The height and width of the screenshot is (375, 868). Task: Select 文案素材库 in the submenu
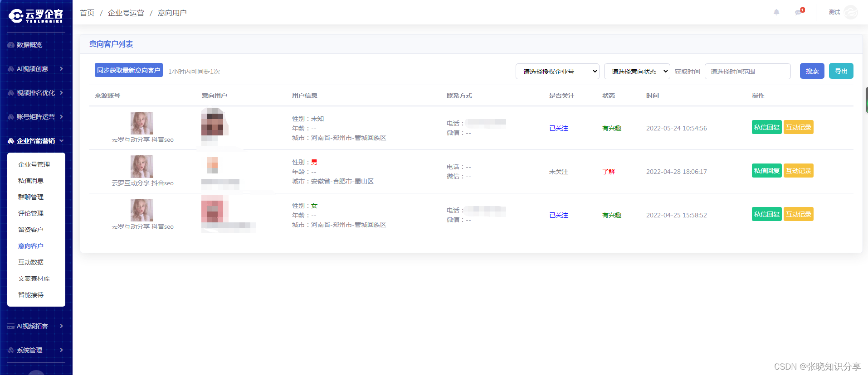(34, 279)
